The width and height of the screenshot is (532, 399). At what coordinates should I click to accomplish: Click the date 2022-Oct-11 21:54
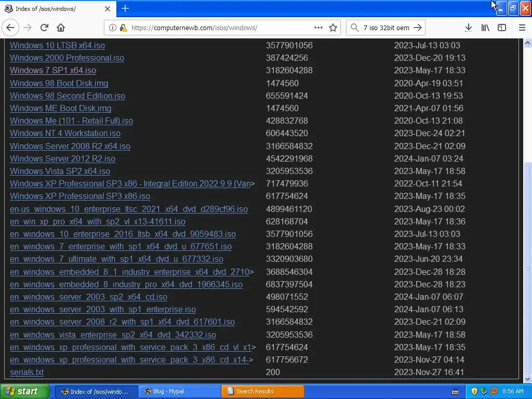click(428, 184)
